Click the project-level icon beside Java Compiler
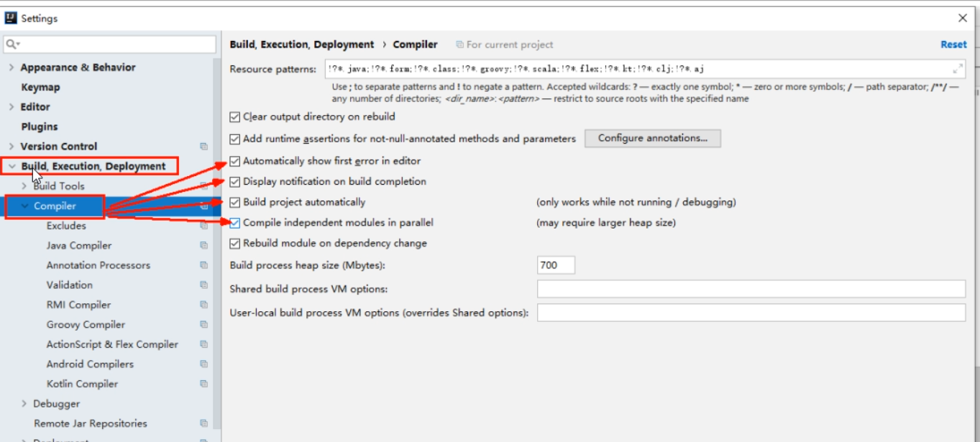 pos(204,246)
